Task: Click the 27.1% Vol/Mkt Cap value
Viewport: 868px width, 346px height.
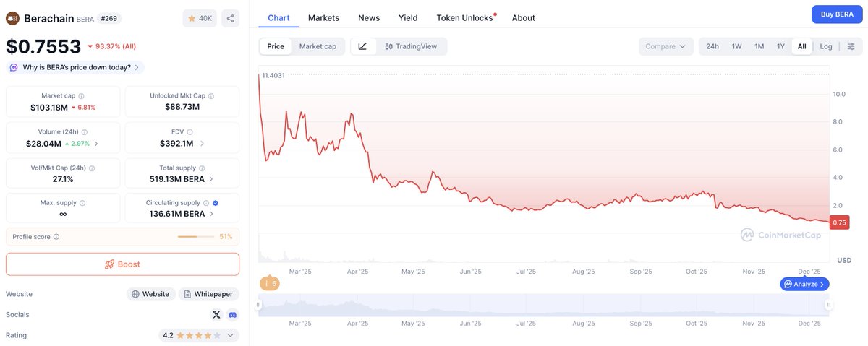Action: pyautogui.click(x=63, y=178)
